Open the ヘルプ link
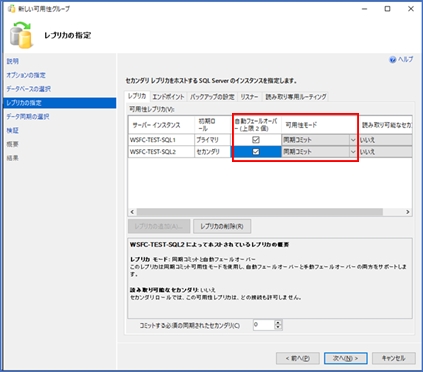Screen dimensions: 423x372 (x=405, y=59)
